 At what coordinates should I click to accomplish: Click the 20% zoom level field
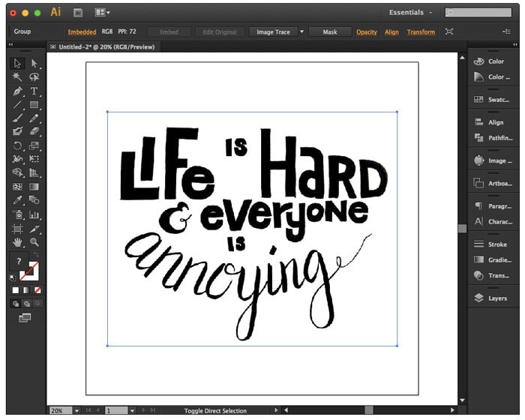[61, 410]
